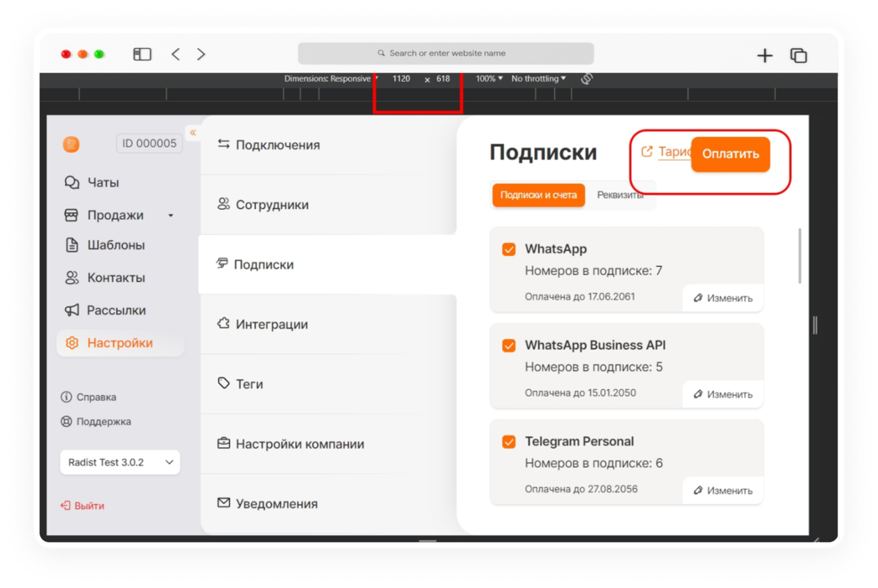The image size is (878, 588).
Task: Go forward with browser forward arrow
Action: coord(201,54)
